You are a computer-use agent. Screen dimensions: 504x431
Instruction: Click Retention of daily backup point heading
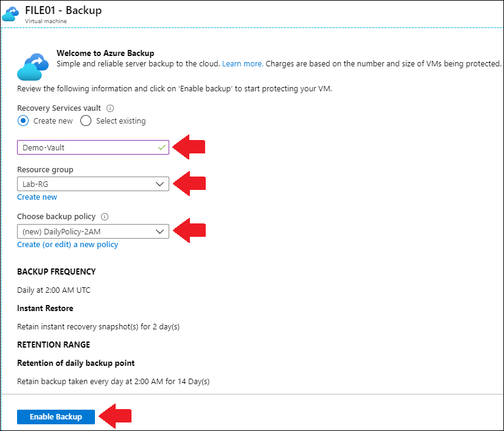[76, 363]
